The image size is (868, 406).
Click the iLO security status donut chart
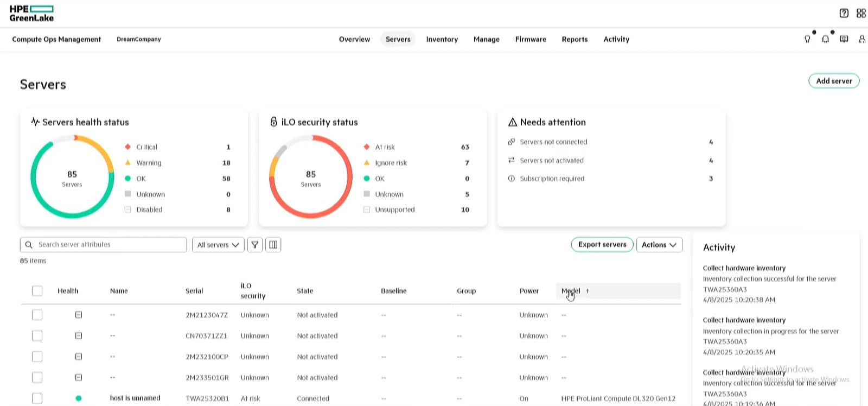[311, 177]
